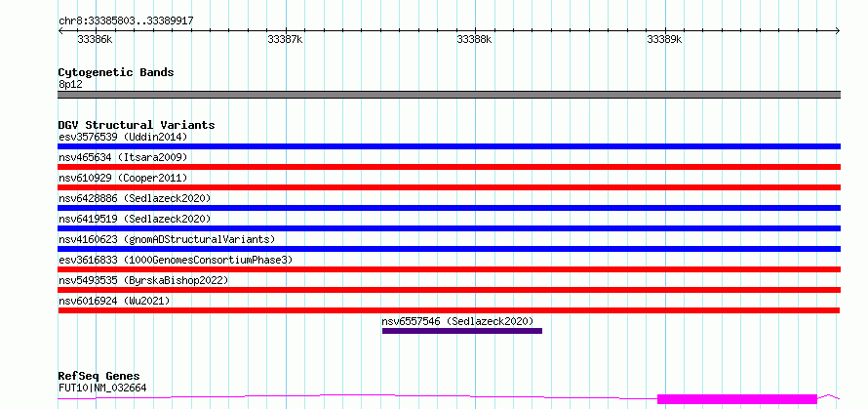Click the nsv5493535 (ByrskaBishop2022) label
Screen dimensions: 868x409
pyautogui.click(x=143, y=280)
